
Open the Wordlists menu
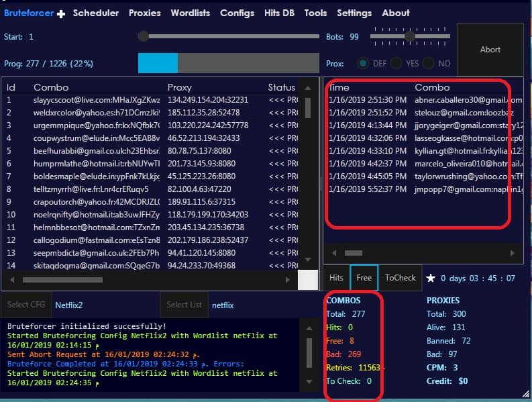(x=191, y=13)
